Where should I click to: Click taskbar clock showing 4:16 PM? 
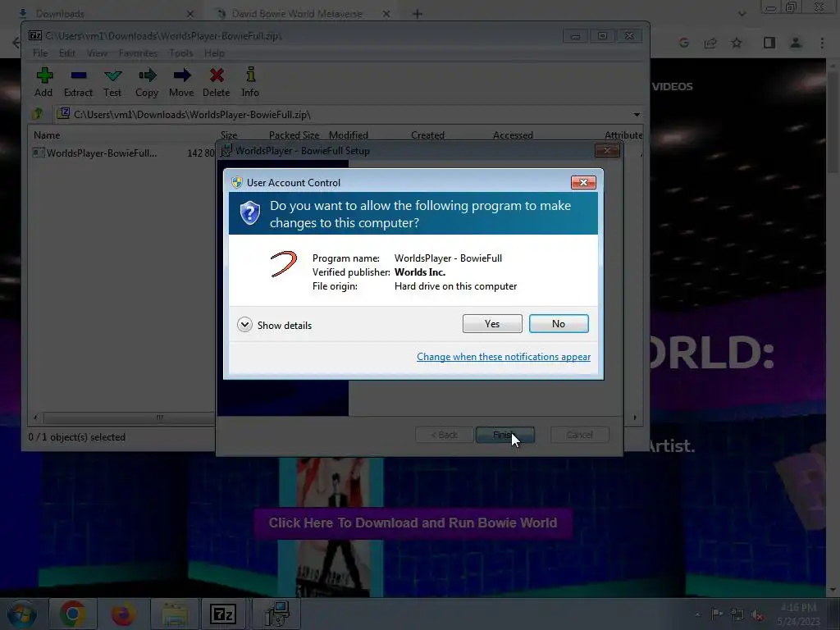[798, 614]
